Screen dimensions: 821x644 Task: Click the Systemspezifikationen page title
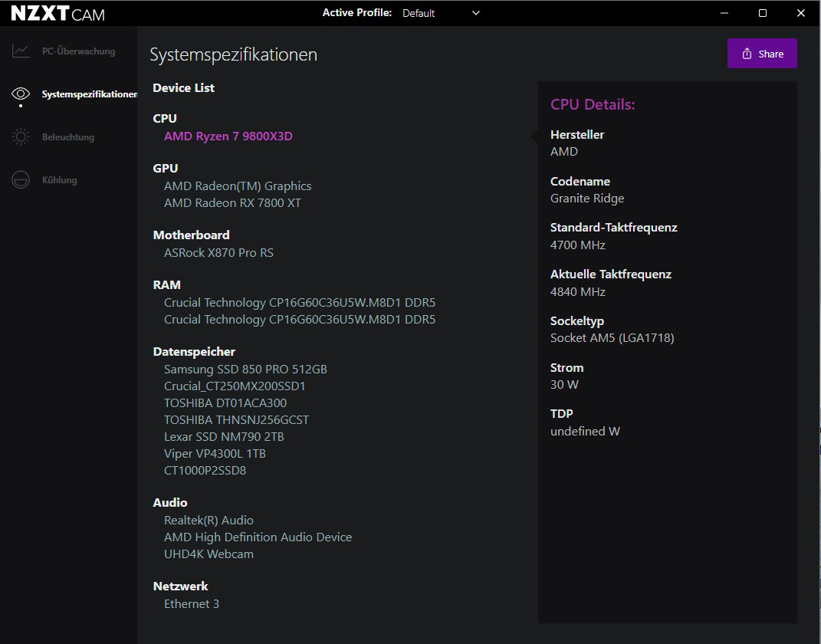234,55
